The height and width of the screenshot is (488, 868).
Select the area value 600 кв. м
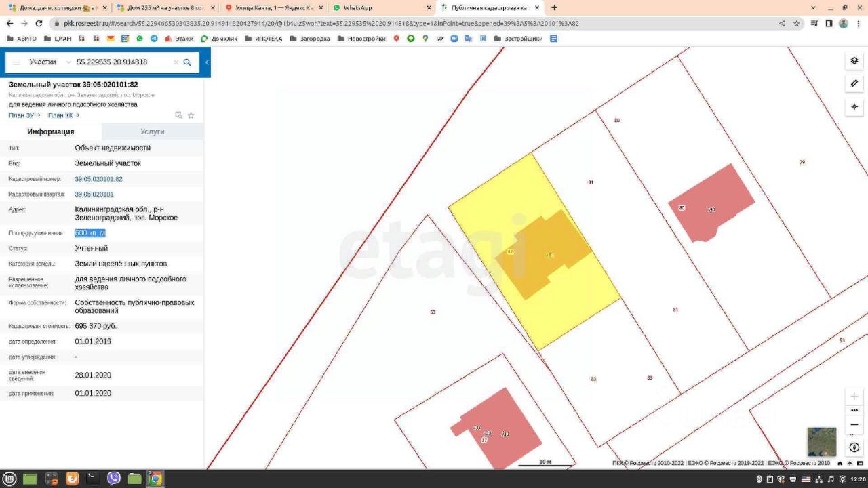[90, 233]
